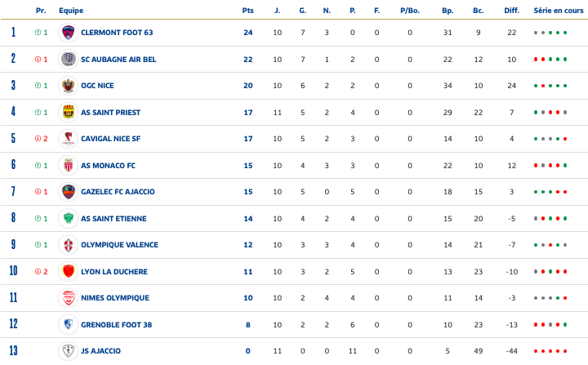Click the AS Saint Etienne logo
This screenshot has width=588, height=365.
(69, 218)
